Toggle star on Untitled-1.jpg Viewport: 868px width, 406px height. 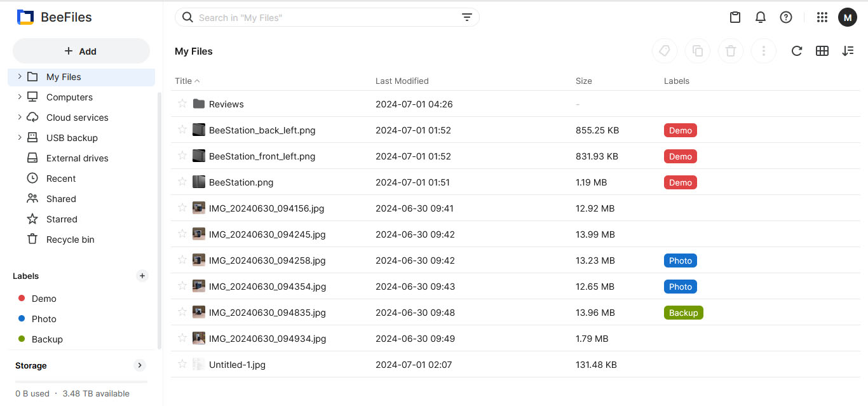tap(182, 364)
